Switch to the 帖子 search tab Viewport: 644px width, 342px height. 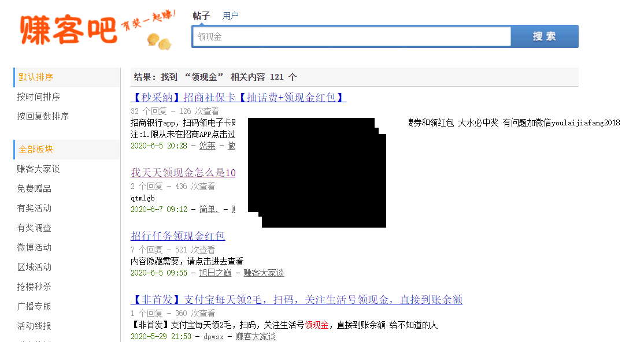(201, 16)
